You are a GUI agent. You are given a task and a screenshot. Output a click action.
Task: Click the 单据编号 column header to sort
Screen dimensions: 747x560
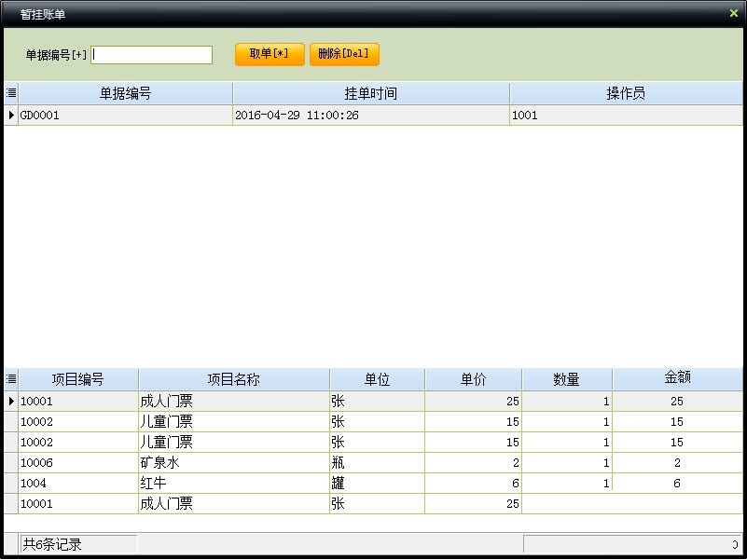coord(126,92)
